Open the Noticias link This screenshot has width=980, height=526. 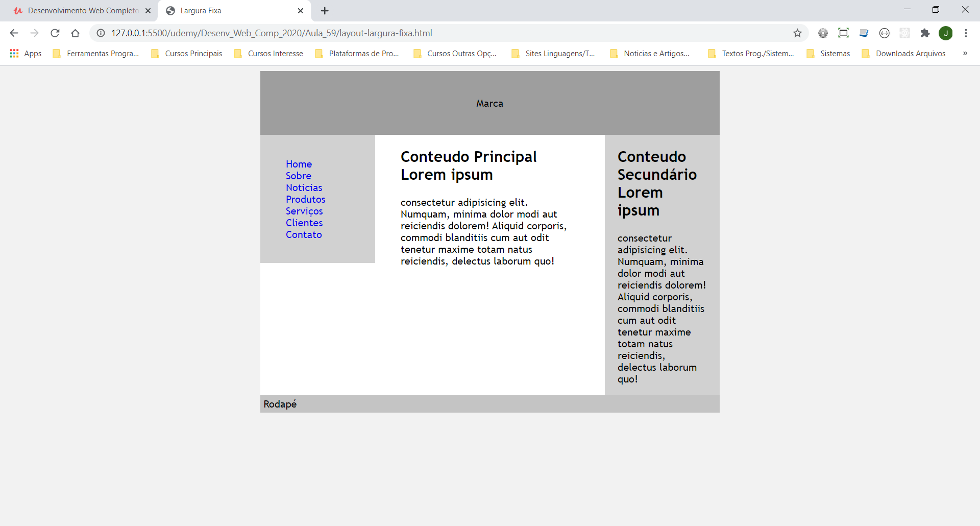tap(304, 188)
